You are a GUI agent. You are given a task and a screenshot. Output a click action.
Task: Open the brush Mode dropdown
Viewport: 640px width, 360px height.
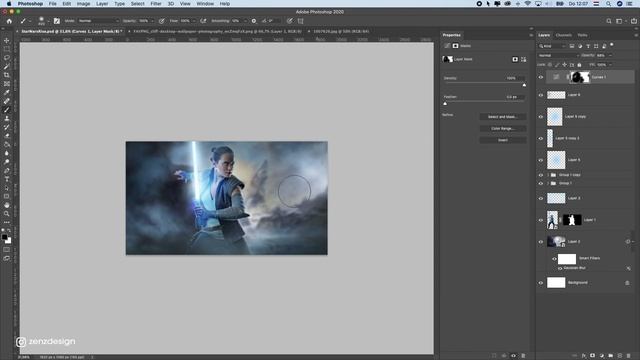(x=98, y=21)
